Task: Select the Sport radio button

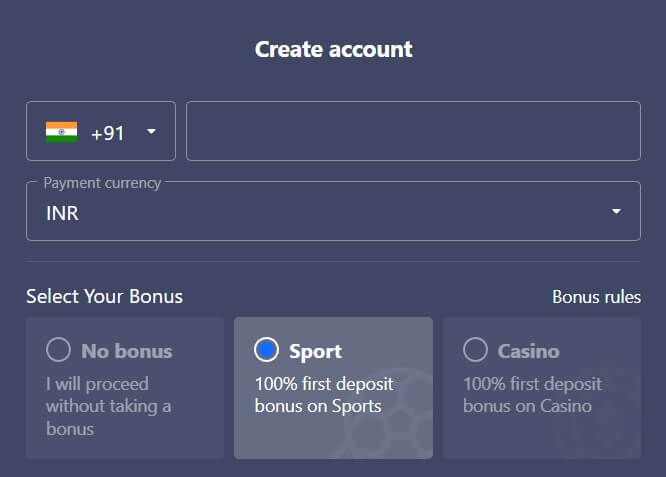Action: (266, 350)
